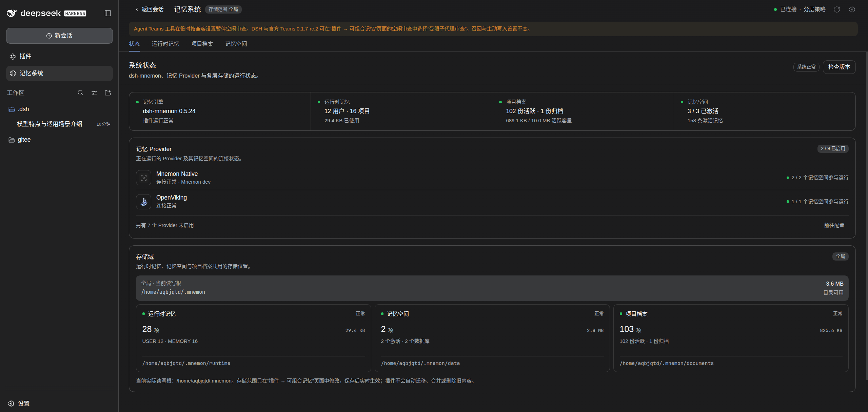Click the /home/aqbjqtd/.mnemon root path row
Screen dimensions: 868x412
pyautogui.click(x=492, y=288)
